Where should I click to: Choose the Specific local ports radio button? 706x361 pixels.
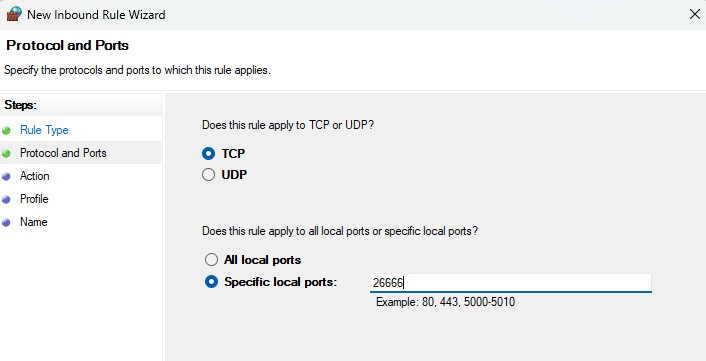tap(211, 282)
